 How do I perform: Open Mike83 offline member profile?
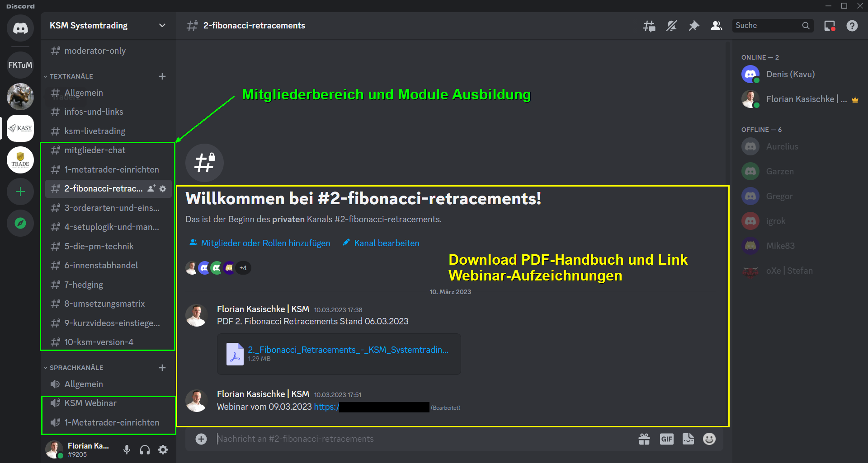tap(800, 246)
